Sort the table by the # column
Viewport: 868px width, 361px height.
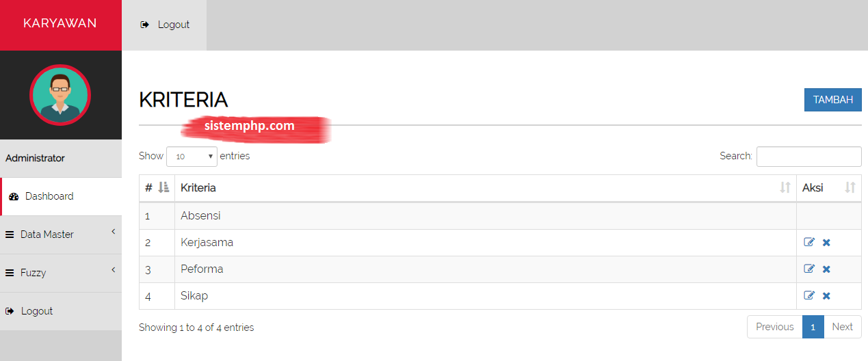click(x=157, y=188)
